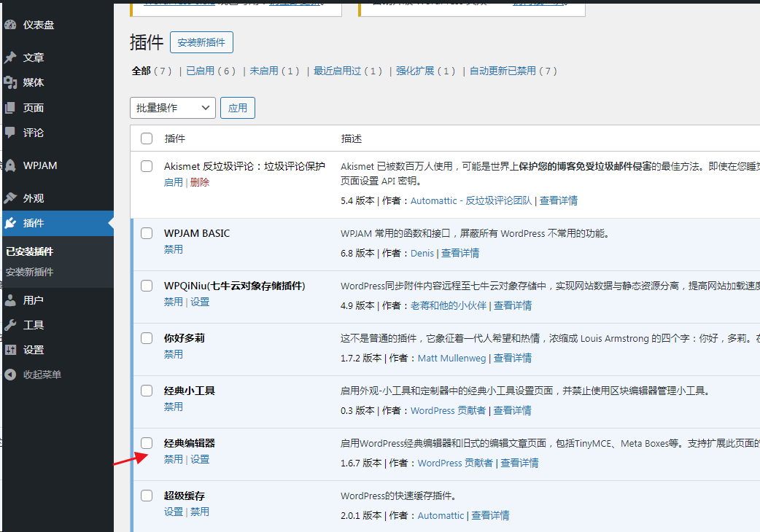Click the settings sliders icon beside 设置
This screenshot has height=532, width=760.
(x=10, y=350)
